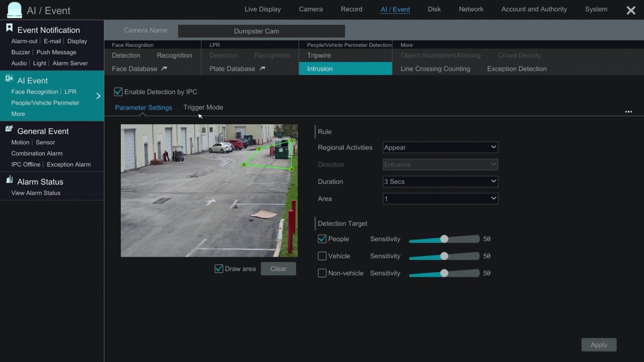Open the Network menu in top bar

coord(471,9)
